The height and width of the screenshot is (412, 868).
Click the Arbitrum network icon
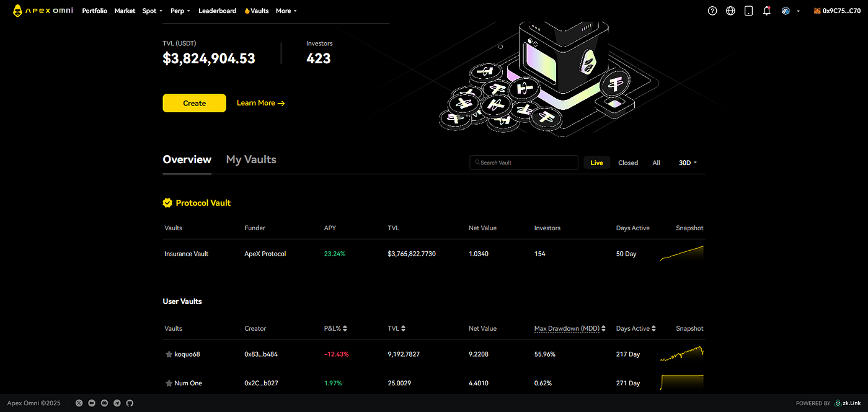point(786,11)
